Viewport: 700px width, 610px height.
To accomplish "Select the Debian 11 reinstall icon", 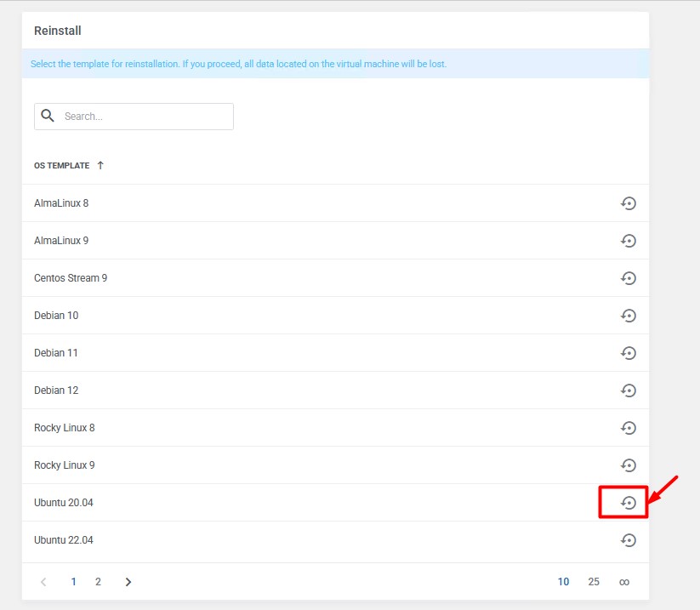I will tap(628, 353).
